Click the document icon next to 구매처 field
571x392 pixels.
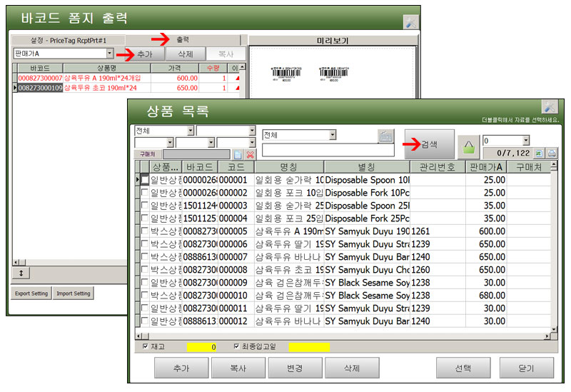[x=238, y=154]
